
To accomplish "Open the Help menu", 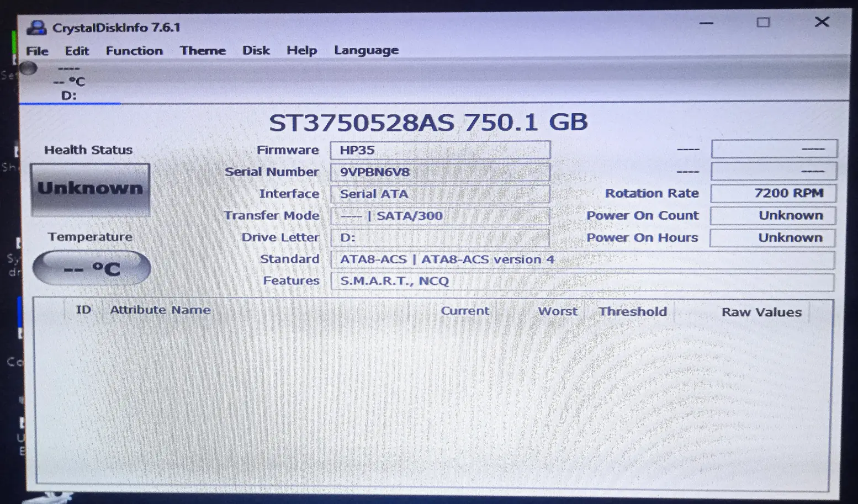I will (301, 50).
